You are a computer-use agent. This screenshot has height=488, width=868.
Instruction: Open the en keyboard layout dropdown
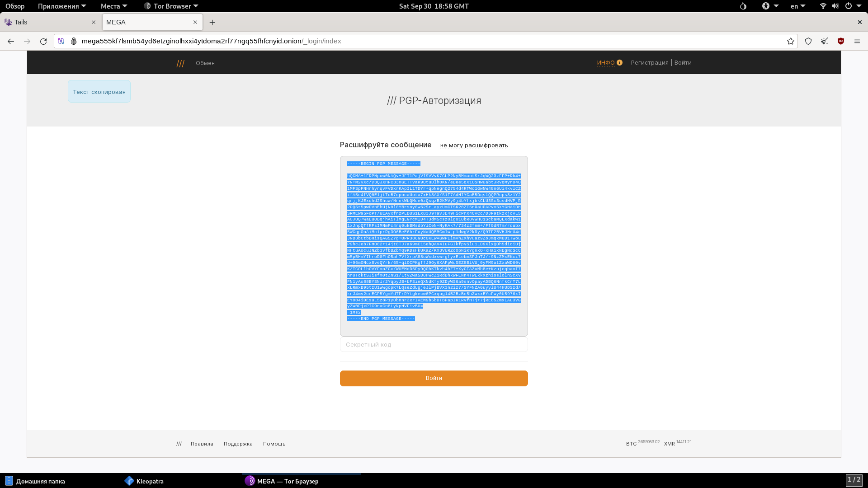[797, 6]
